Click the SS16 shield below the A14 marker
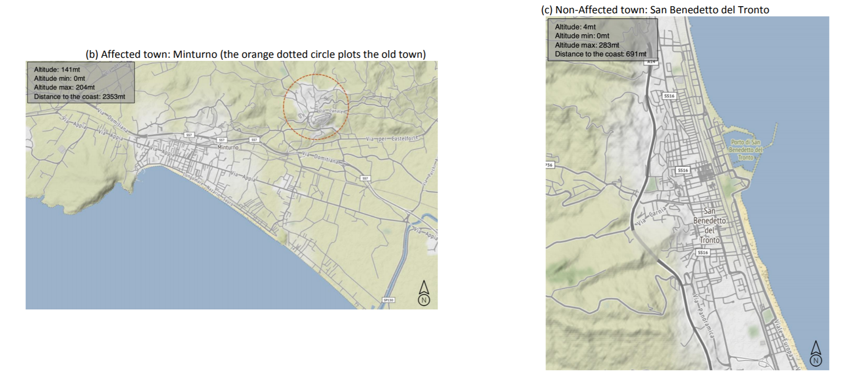Viewport: 868px width, 379px height. pos(669,96)
